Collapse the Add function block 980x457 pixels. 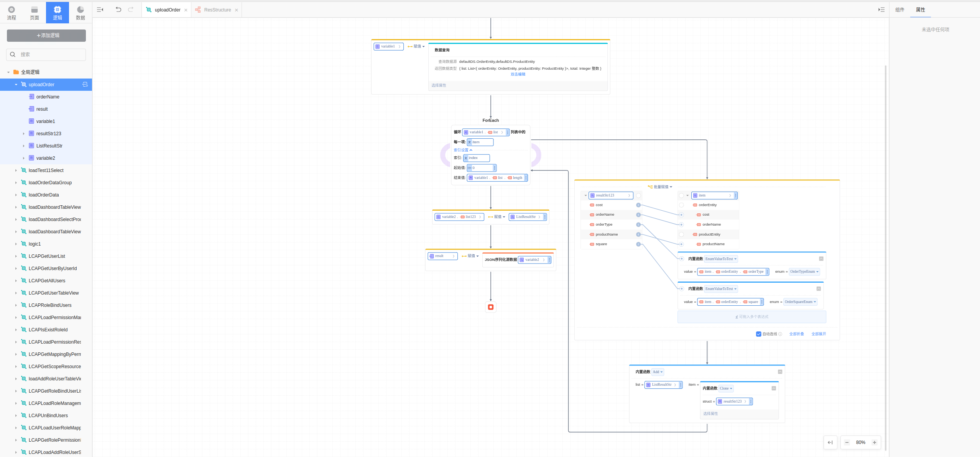tap(780, 372)
